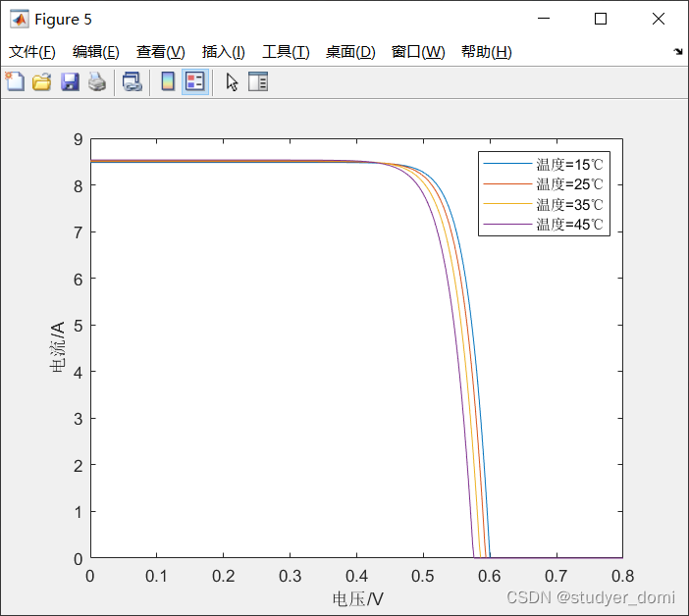Open the 桌面(D) menu
Screen dimensions: 689x616
350,52
